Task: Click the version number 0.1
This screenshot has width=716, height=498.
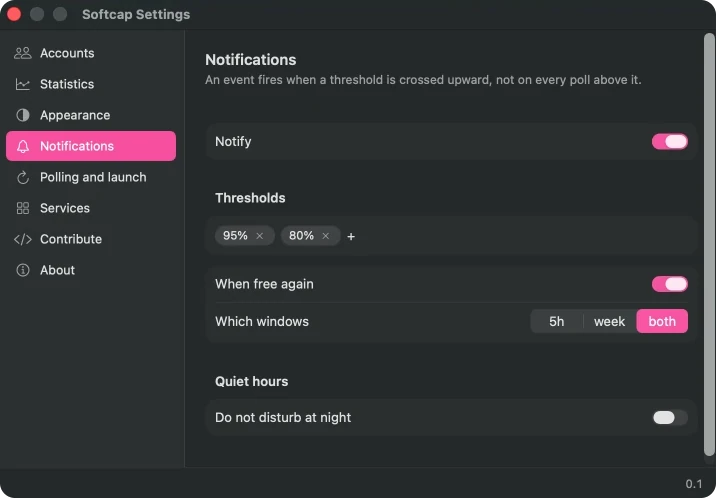Action: 694,484
